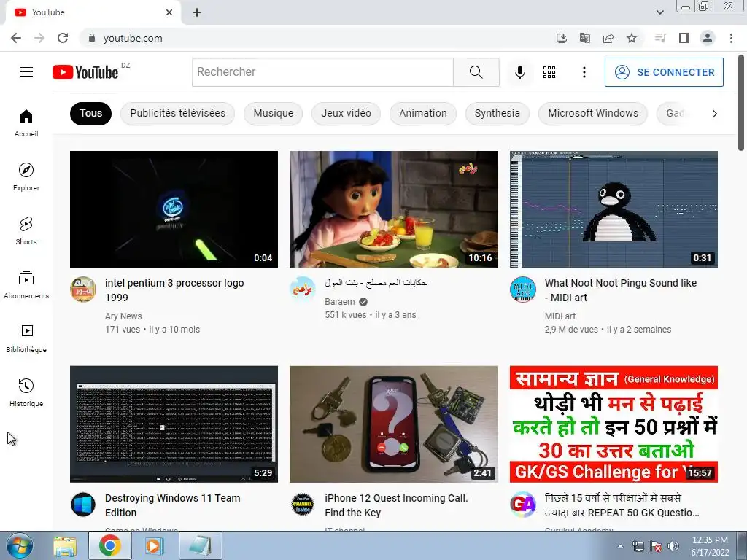Open media player from taskbar

(x=153, y=545)
